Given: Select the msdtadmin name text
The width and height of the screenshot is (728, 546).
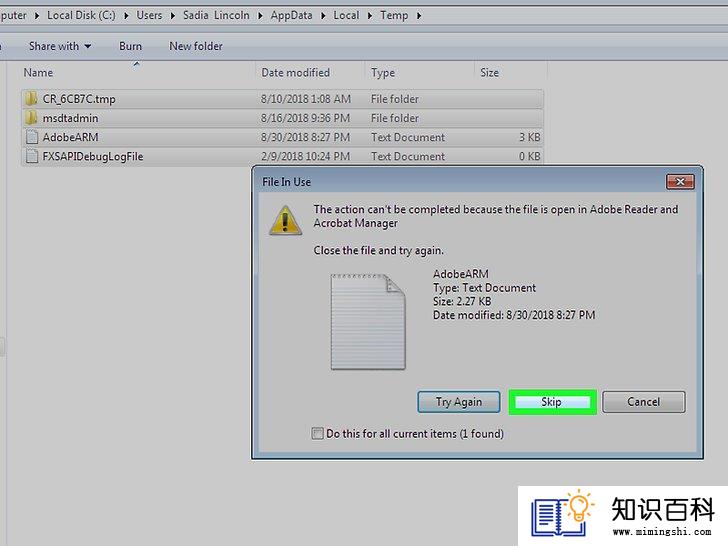Looking at the screenshot, I should click(x=71, y=118).
